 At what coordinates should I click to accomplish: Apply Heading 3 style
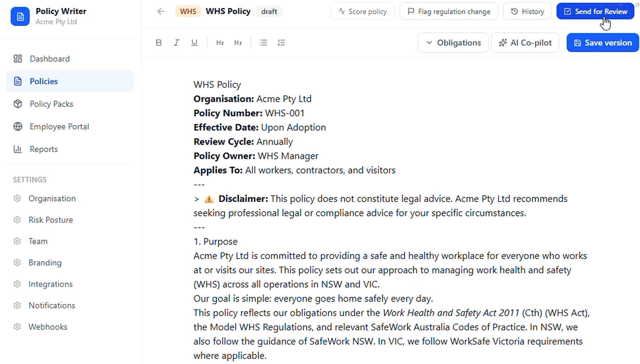[x=238, y=43]
